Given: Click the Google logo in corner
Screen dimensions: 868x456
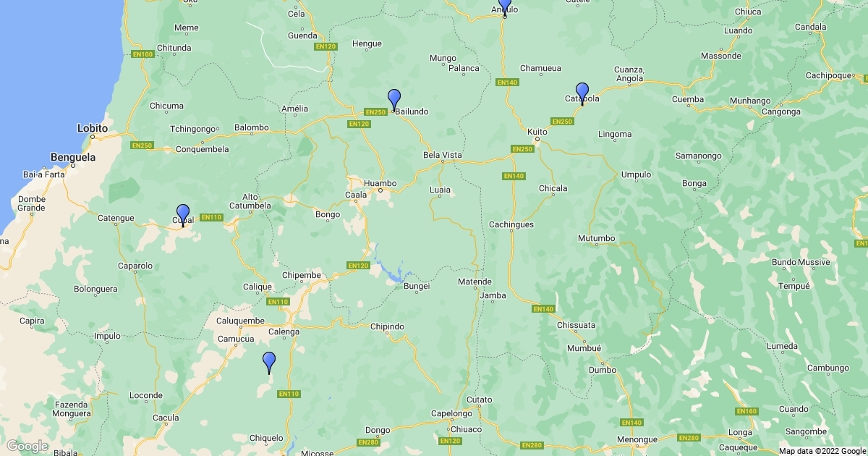Looking at the screenshot, I should [x=27, y=446].
